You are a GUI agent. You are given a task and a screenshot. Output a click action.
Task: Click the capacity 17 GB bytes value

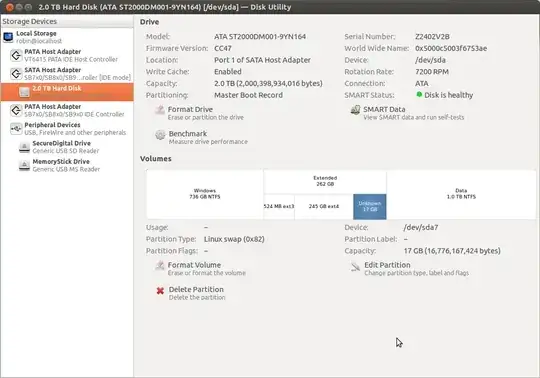pyautogui.click(x=452, y=251)
